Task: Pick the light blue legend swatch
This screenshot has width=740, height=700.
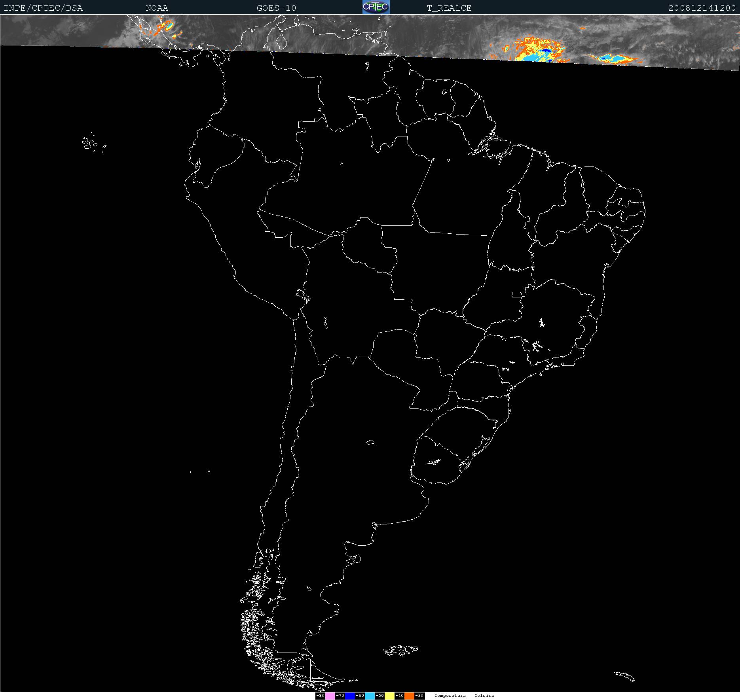Action: coord(370,696)
